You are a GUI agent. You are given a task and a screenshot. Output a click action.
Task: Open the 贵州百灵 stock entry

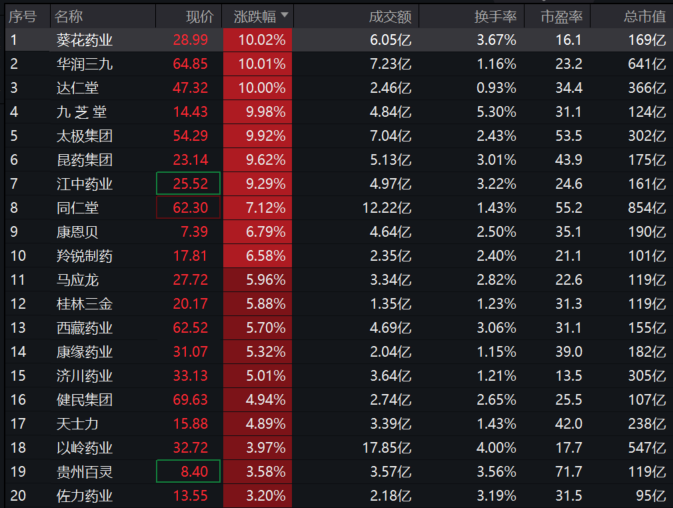[x=85, y=472]
